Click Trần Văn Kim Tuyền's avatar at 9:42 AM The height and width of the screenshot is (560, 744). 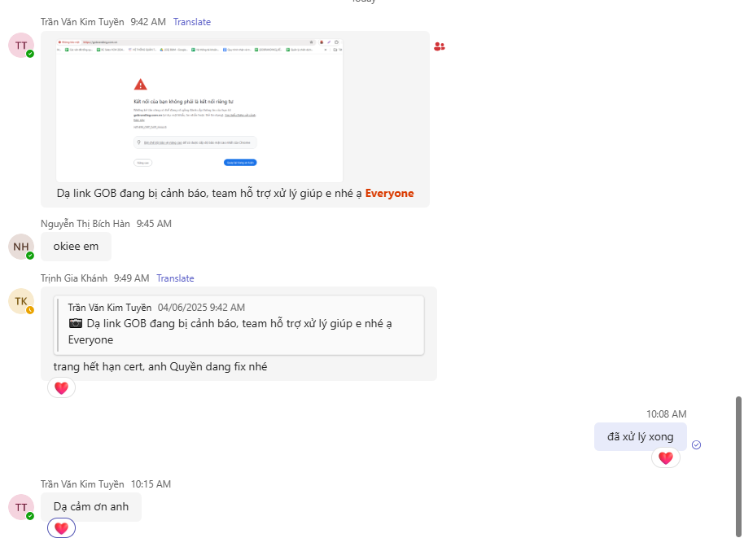pyautogui.click(x=21, y=46)
